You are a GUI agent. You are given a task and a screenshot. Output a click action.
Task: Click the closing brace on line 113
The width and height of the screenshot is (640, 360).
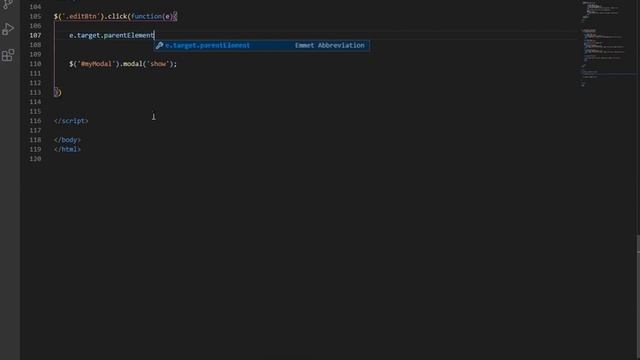56,92
